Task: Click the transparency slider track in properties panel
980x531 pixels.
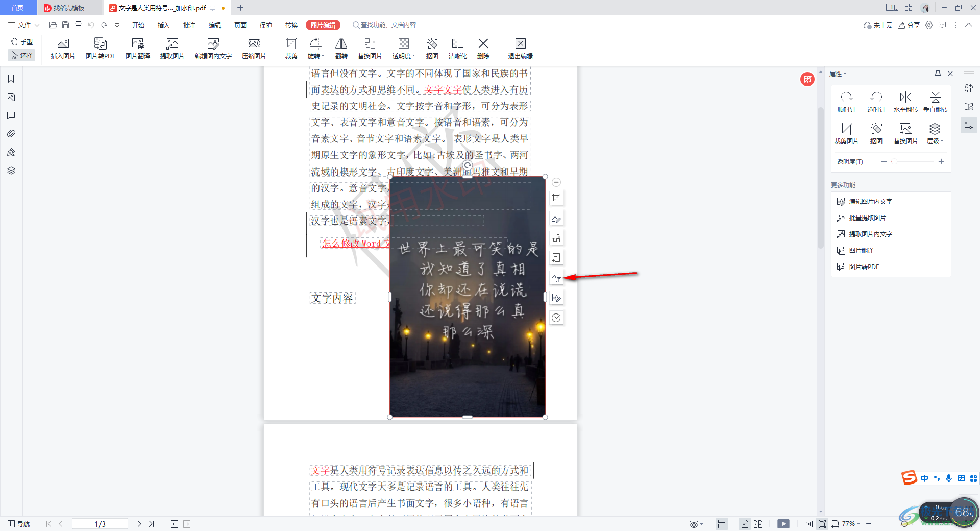Action: (912, 161)
